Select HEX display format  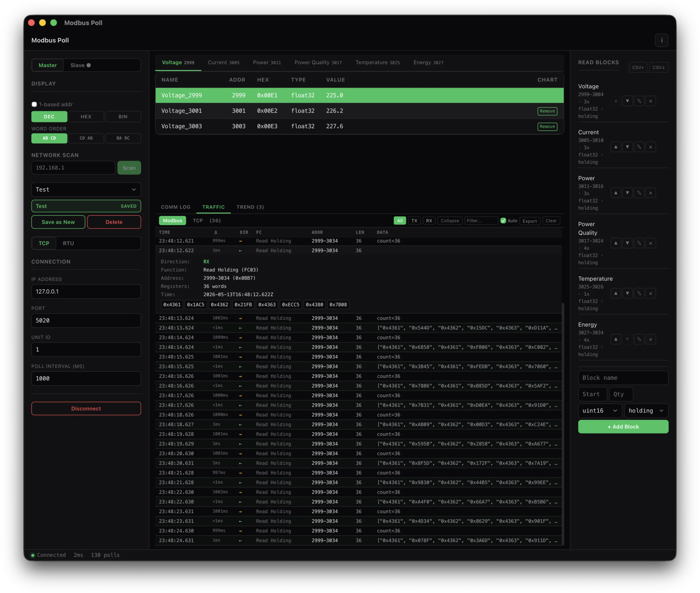[86, 117]
